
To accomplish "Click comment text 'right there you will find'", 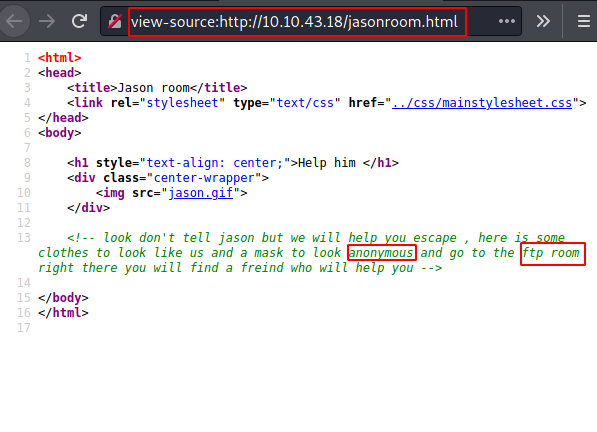I will [128, 268].
